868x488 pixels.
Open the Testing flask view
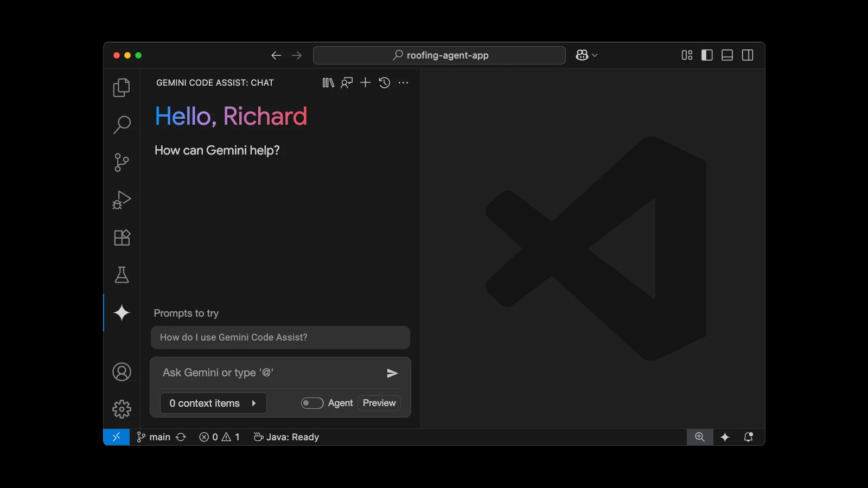(x=122, y=275)
